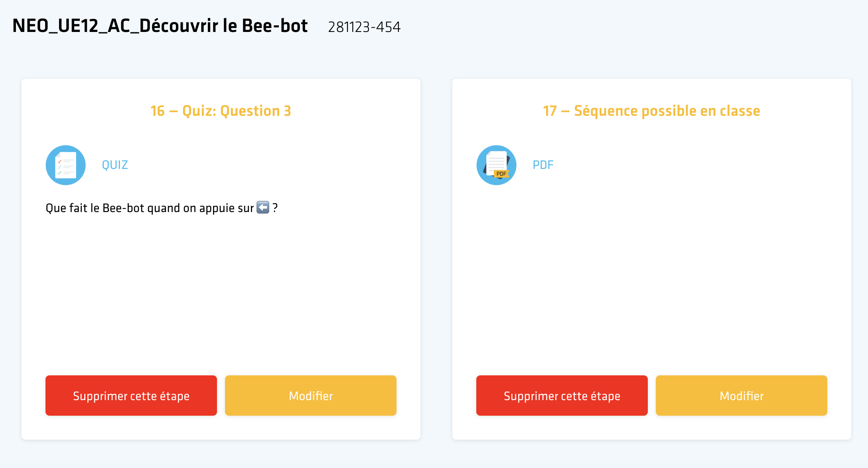
Task: Remove the Séquence possible en classe step
Action: tap(562, 395)
